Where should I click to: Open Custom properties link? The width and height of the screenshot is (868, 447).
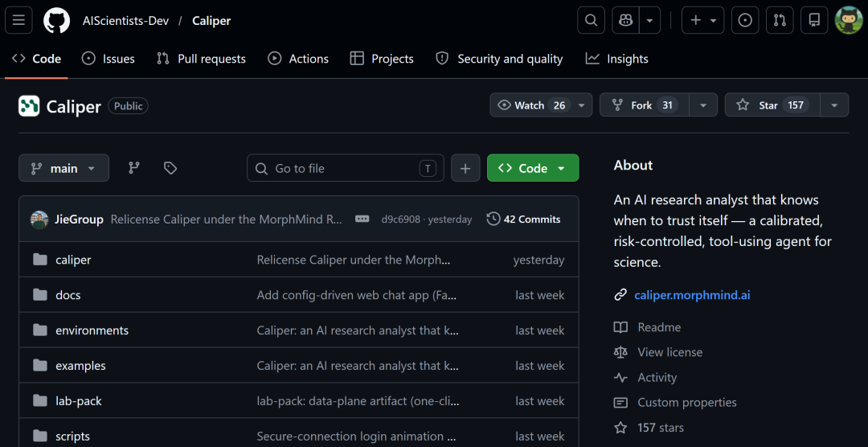click(x=687, y=403)
